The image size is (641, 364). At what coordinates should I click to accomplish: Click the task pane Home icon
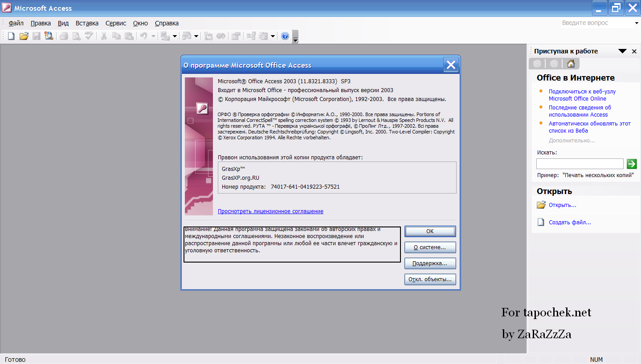click(x=571, y=64)
